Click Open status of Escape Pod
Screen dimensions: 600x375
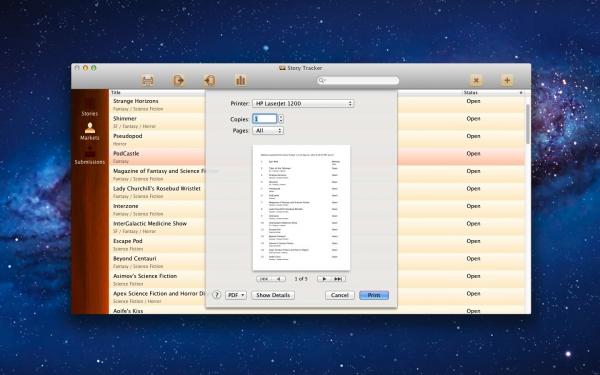point(473,241)
